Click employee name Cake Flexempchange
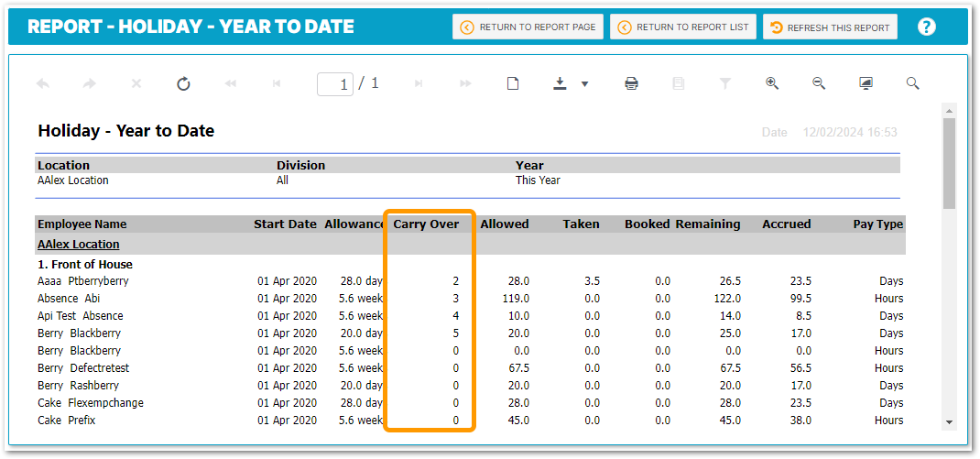Screen dimensions: 980x459 [x=91, y=403]
